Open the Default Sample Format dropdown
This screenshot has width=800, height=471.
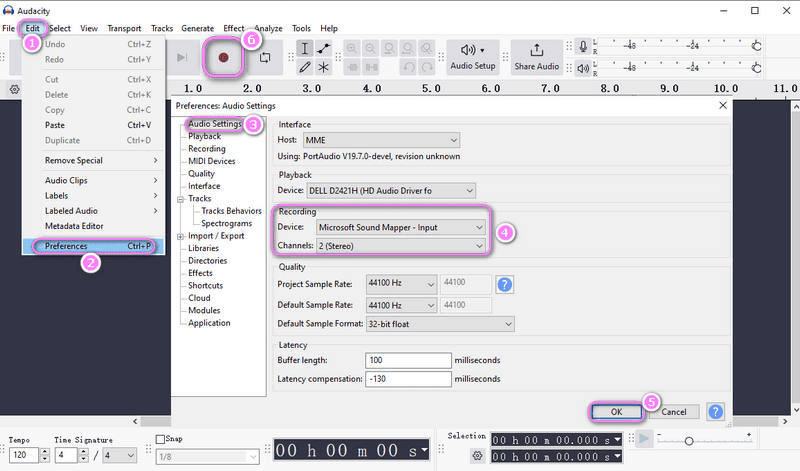tap(440, 324)
